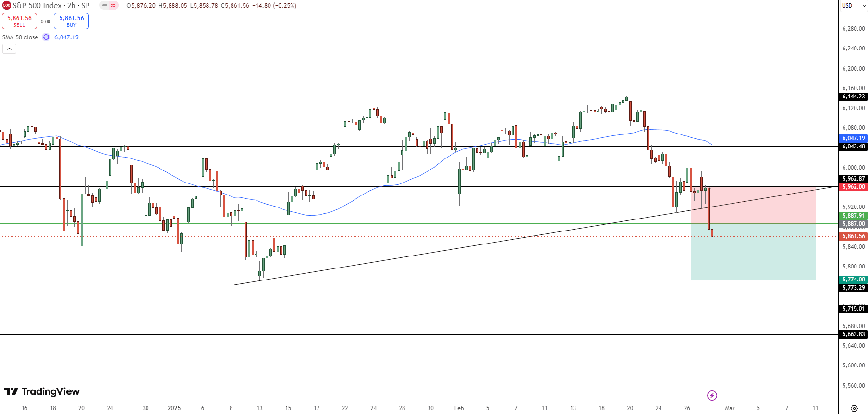Image resolution: width=868 pixels, height=414 pixels.
Task: Click the red S&P 500 symbol logo
Action: [x=7, y=6]
